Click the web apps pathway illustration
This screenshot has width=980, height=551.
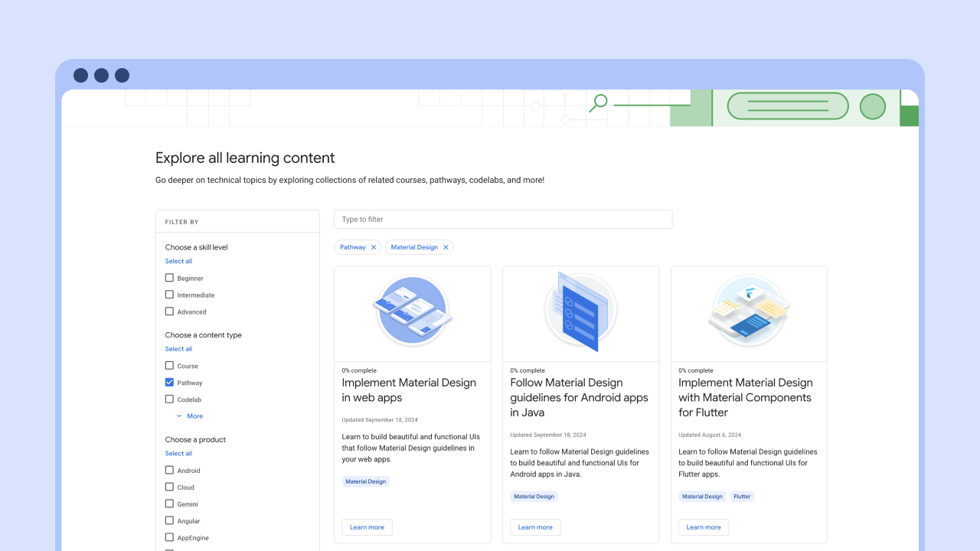(412, 313)
